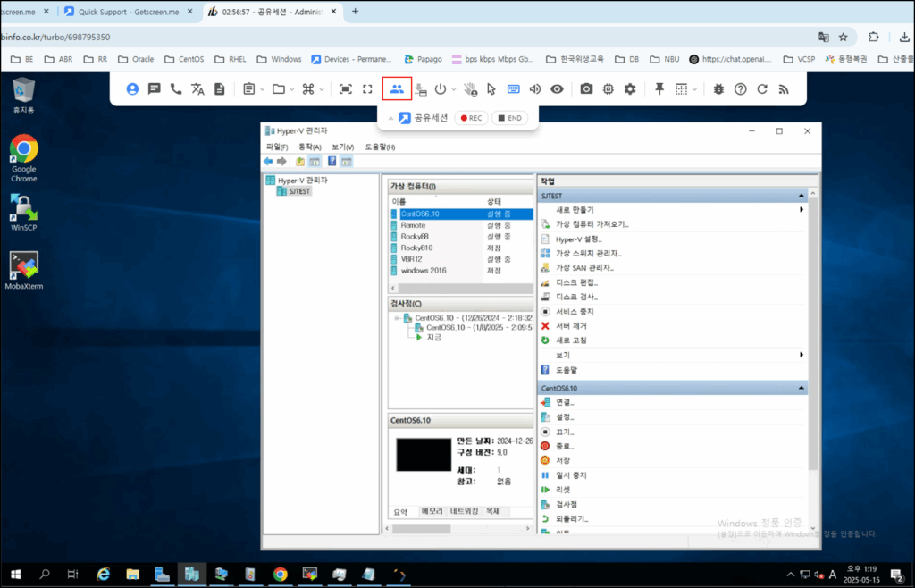
Task: Open the command key shortcuts dropdown
Action: point(321,89)
